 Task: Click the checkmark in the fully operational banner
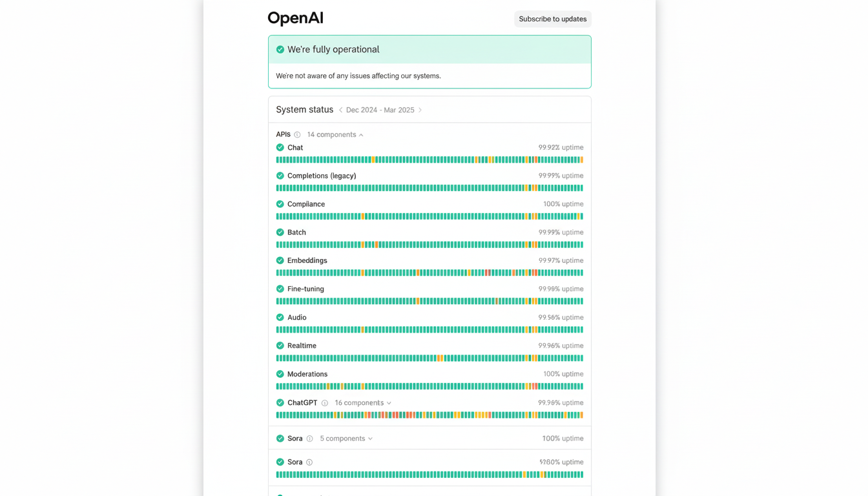(280, 48)
